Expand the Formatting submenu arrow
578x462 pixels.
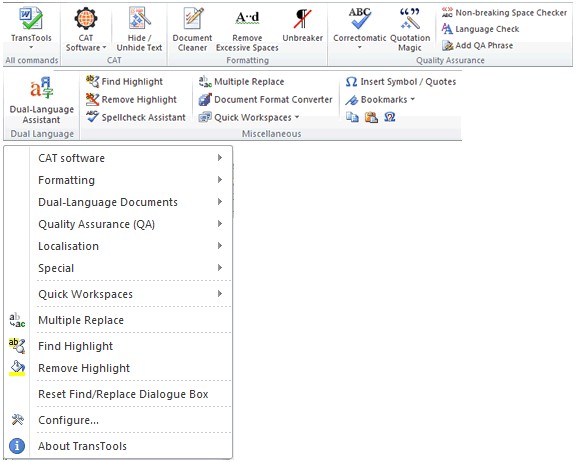point(220,180)
